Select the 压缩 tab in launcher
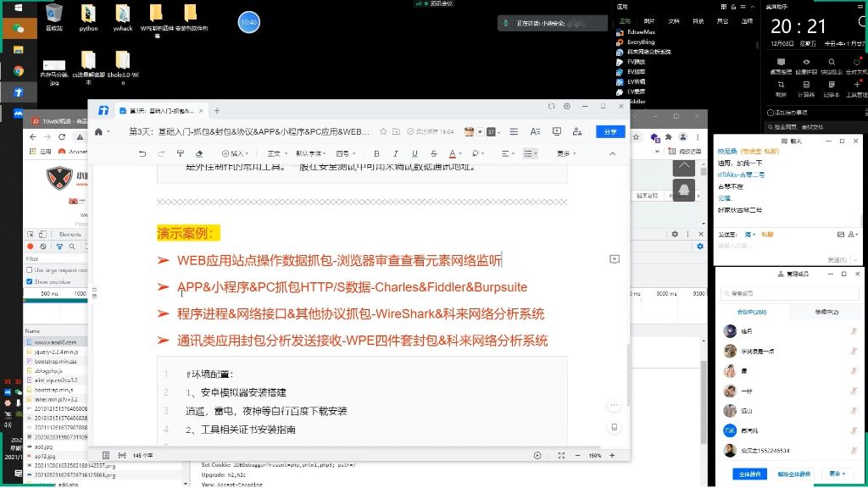Screen dimensions: 868x488 click(747, 21)
